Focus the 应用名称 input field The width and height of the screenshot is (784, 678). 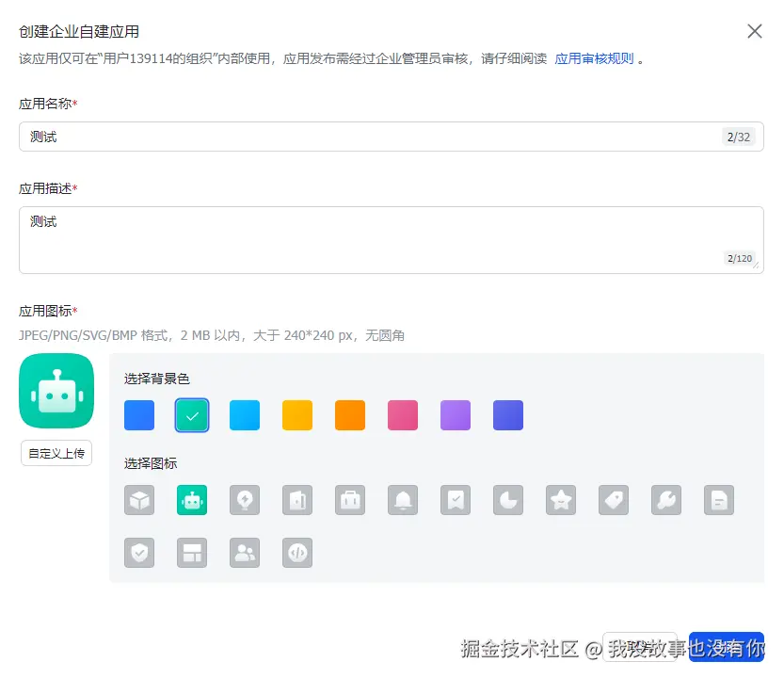click(x=392, y=137)
